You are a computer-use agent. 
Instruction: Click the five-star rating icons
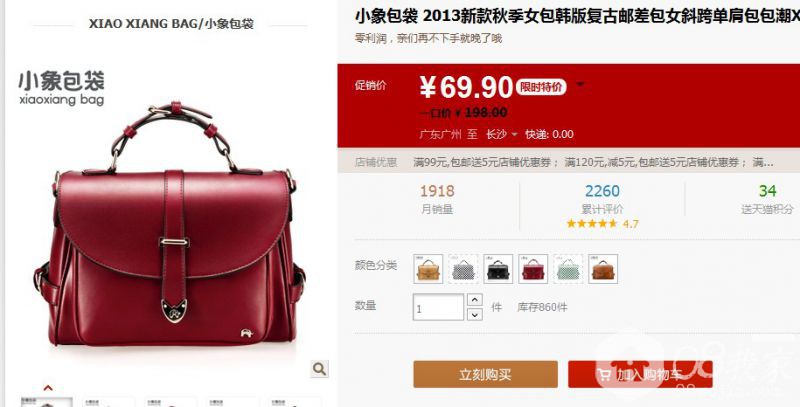(x=592, y=223)
